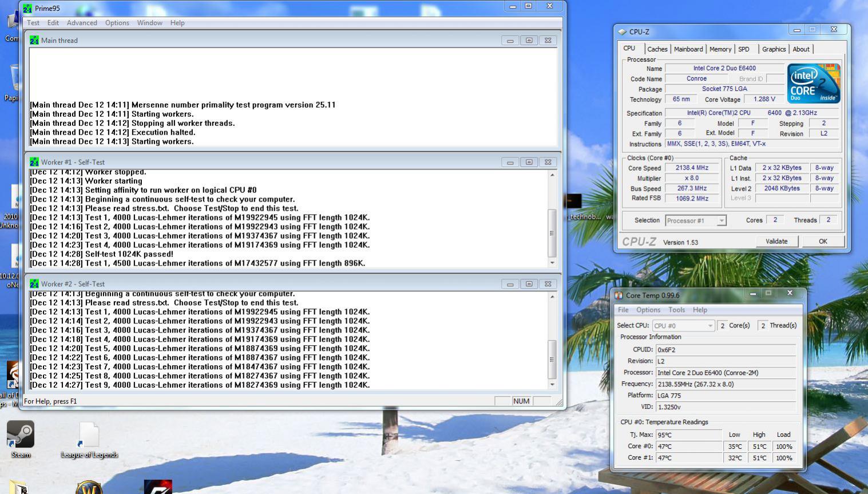Image resolution: width=868 pixels, height=494 pixels.
Task: Open the Window menu in Prime95
Action: click(150, 23)
